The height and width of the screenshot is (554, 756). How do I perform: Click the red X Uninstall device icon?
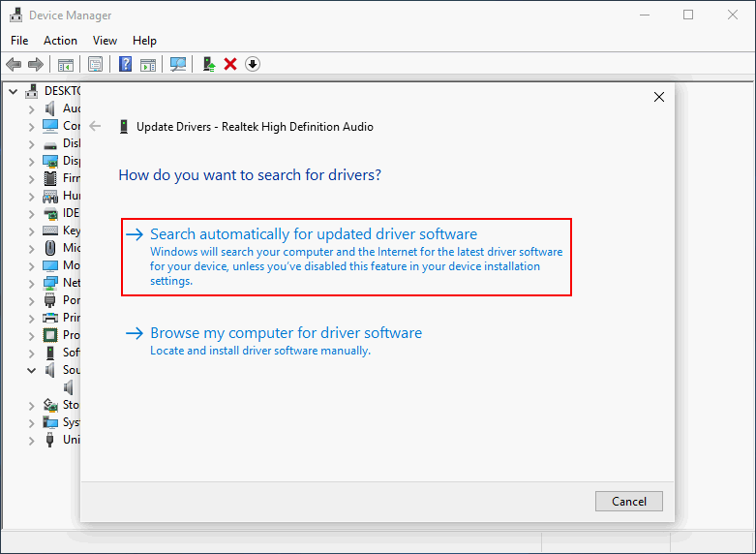point(230,64)
